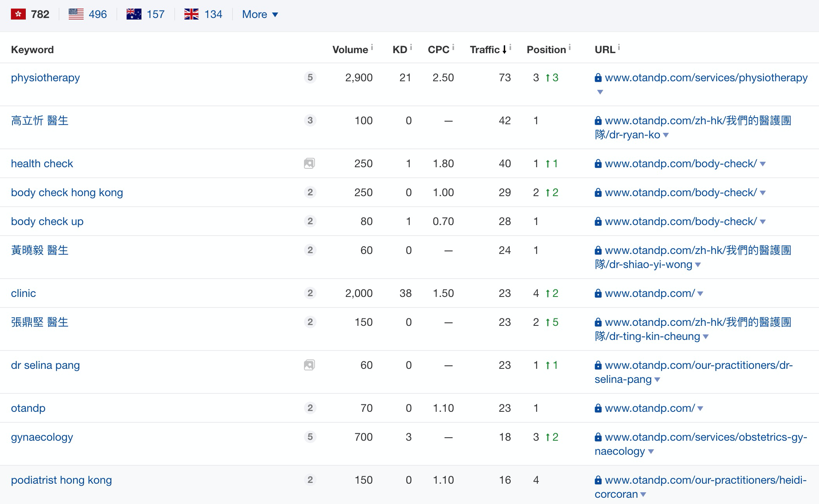The width and height of the screenshot is (819, 504).
Task: Expand URL dropdown in otandp row
Action: click(700, 409)
